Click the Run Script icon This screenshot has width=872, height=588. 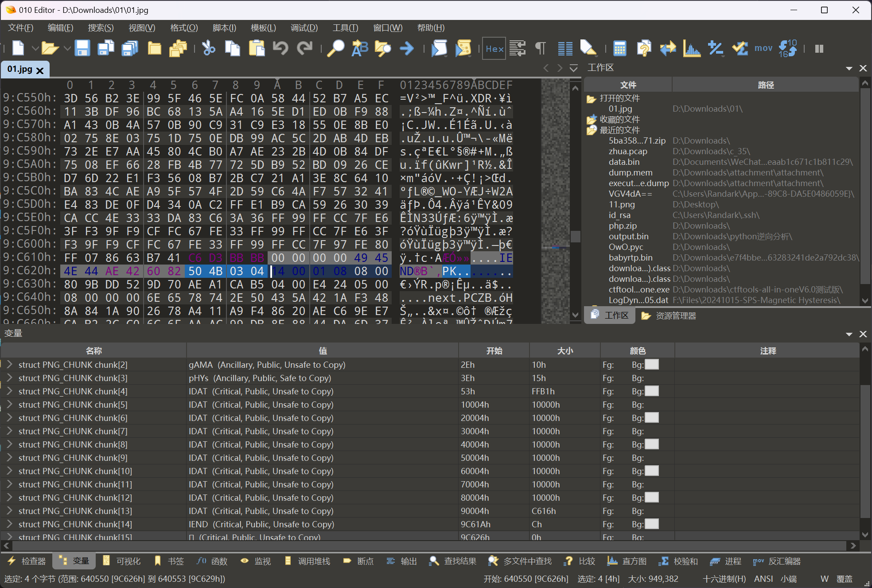tap(439, 48)
